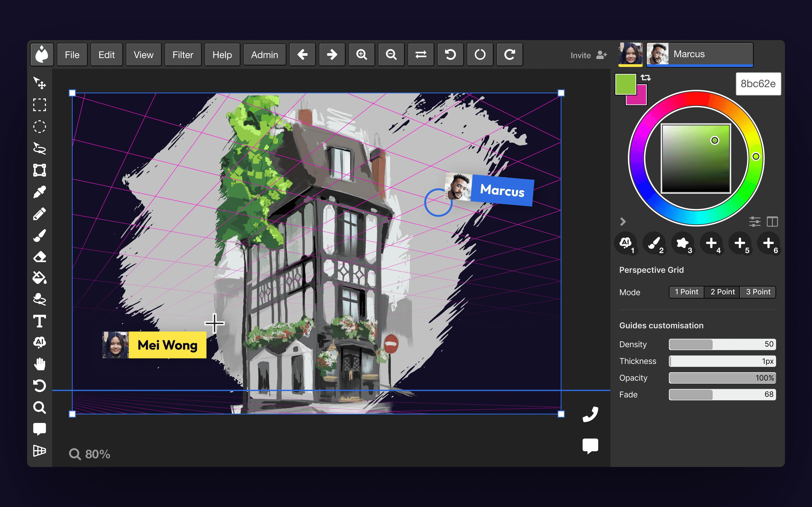This screenshot has height=507, width=812.
Task: Open the color sliders settings icon
Action: (755, 222)
